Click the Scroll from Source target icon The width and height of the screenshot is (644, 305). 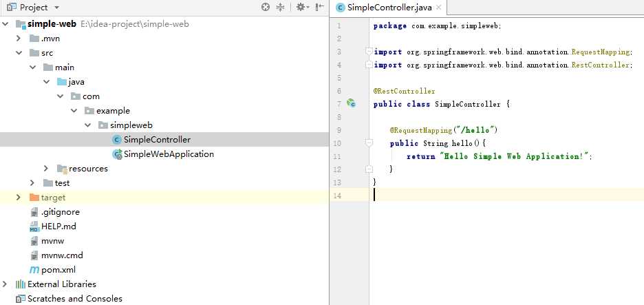point(266,7)
